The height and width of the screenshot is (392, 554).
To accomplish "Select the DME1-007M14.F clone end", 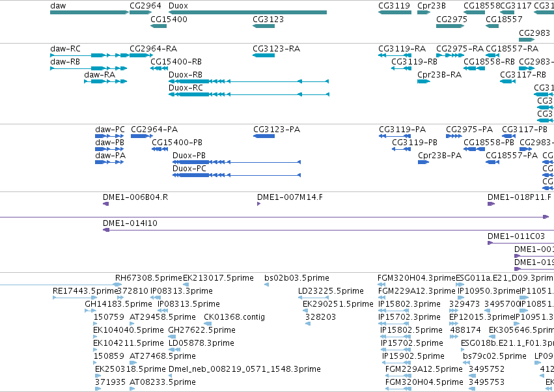I will 259,204.
